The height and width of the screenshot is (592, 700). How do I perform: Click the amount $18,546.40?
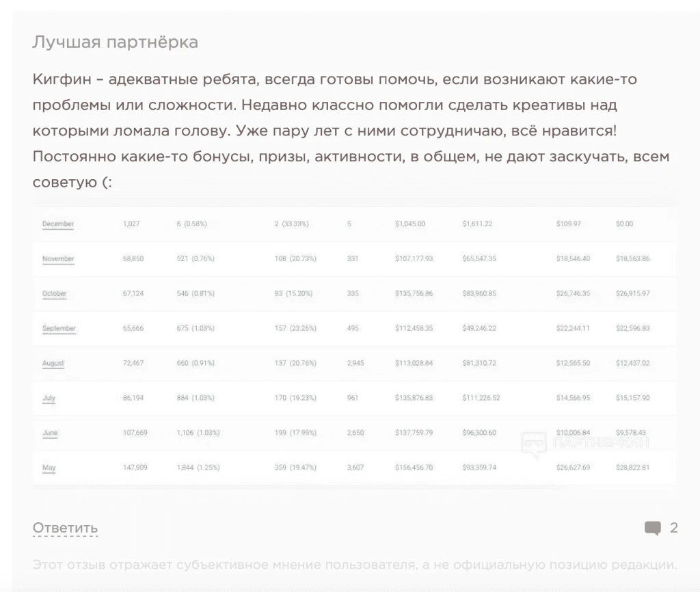(x=574, y=258)
